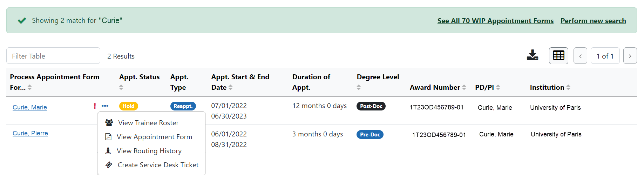Click the service desk ticket icon
Image resolution: width=644 pixels, height=175 pixels.
[x=109, y=165]
